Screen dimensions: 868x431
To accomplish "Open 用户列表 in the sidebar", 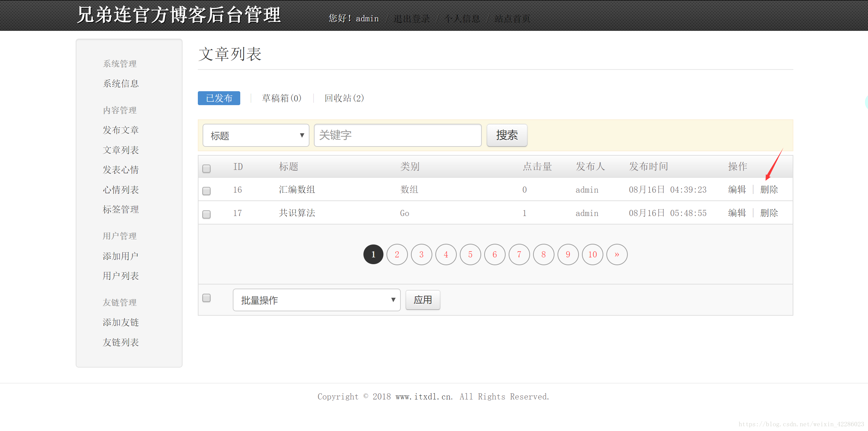I will [x=121, y=276].
